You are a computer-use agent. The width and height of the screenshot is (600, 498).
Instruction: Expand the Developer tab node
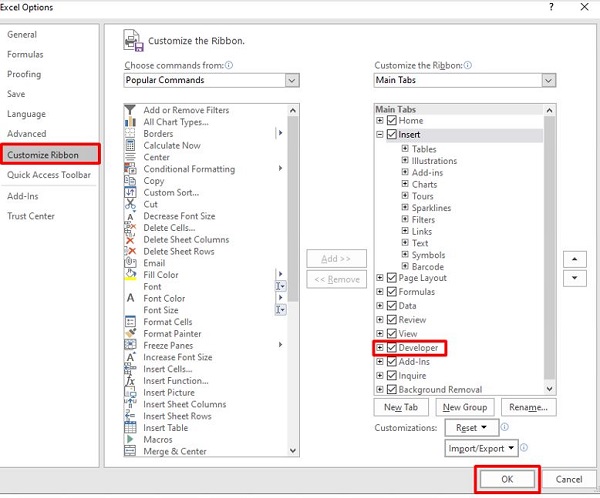[x=380, y=348]
